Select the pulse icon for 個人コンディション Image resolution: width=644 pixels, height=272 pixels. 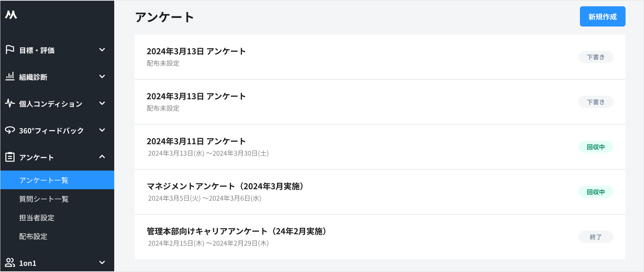point(10,103)
